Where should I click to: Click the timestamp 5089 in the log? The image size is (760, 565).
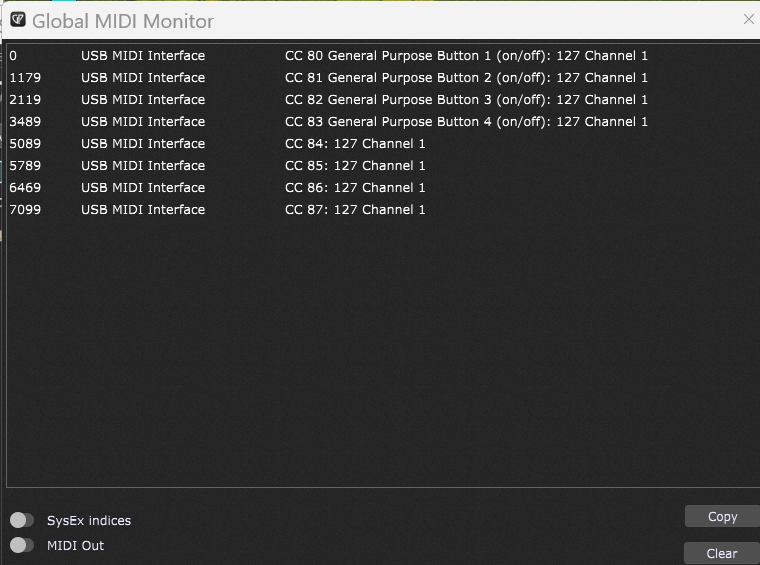click(x=23, y=144)
